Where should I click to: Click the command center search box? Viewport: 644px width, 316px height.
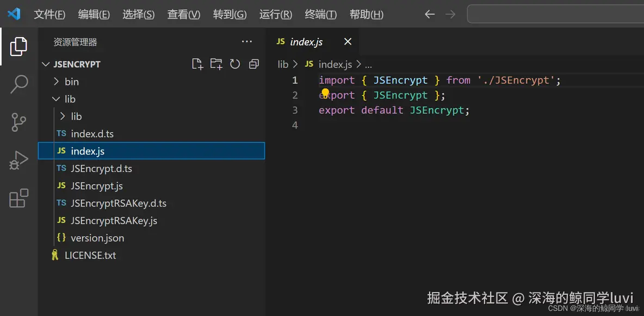(x=555, y=14)
